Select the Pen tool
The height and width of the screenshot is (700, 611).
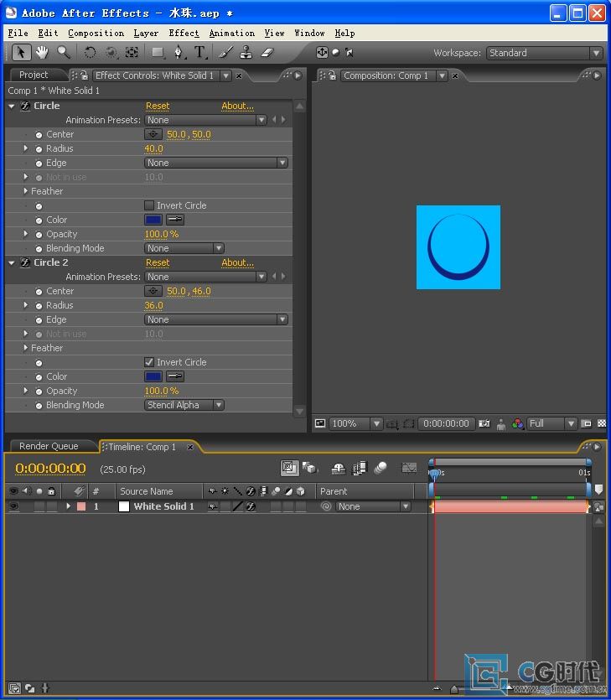(x=179, y=52)
